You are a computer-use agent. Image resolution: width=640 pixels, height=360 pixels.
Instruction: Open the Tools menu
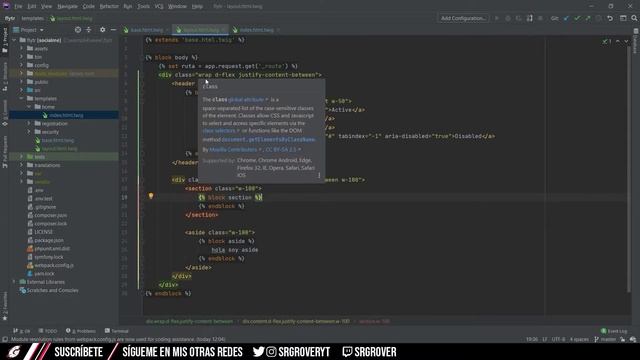[x=143, y=7]
